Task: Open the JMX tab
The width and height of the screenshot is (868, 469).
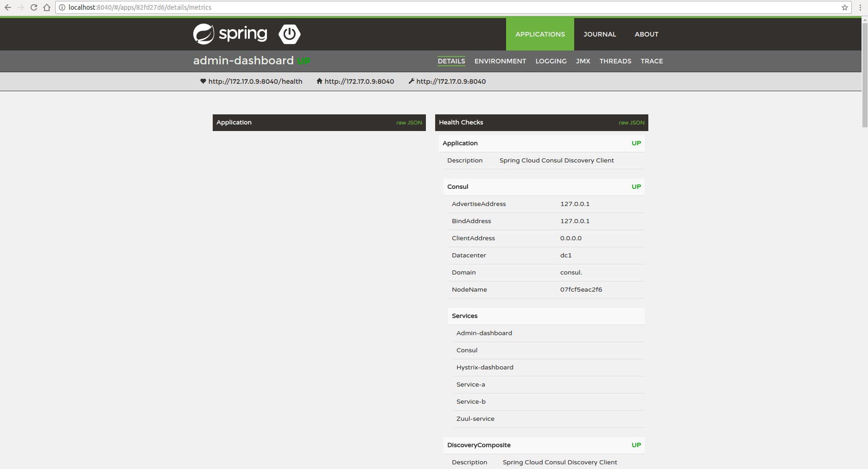Action: pyautogui.click(x=583, y=61)
